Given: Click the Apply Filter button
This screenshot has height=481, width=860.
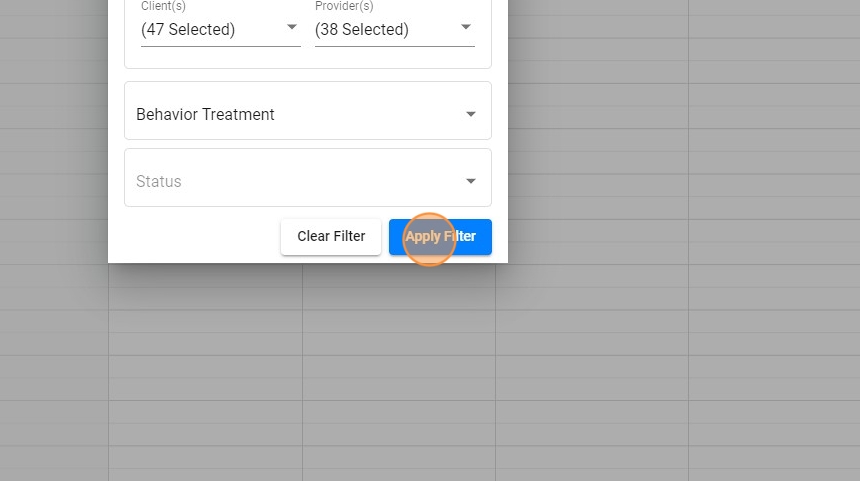Looking at the screenshot, I should (x=440, y=237).
